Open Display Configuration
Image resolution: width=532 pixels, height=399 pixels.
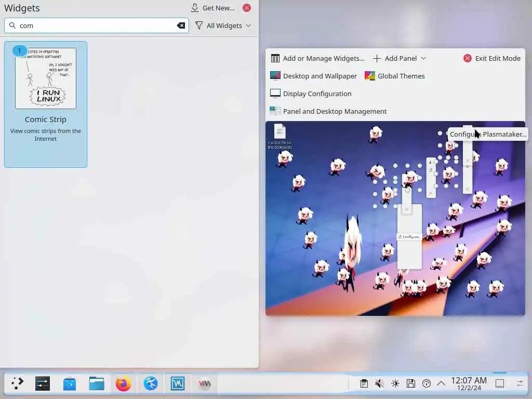(x=311, y=94)
